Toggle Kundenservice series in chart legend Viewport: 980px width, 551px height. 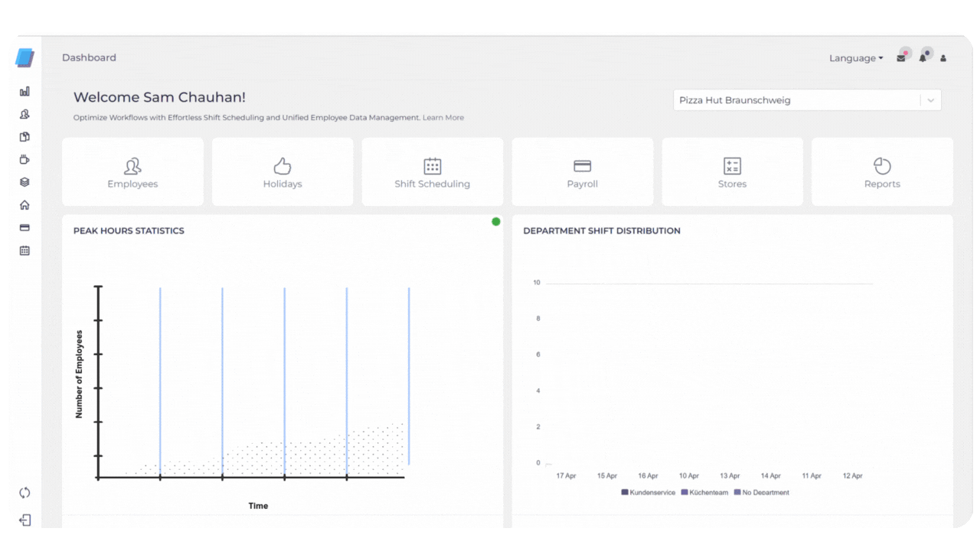tap(648, 492)
